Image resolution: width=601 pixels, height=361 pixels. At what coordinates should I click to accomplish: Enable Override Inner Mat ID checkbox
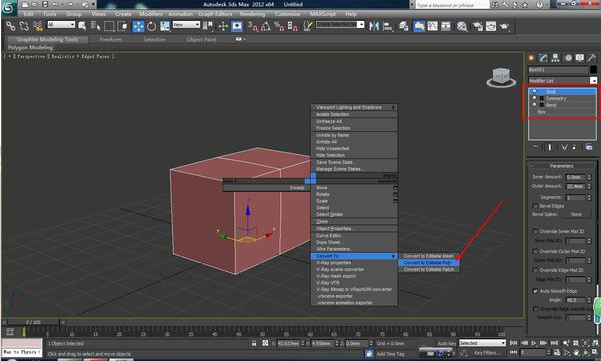535,231
